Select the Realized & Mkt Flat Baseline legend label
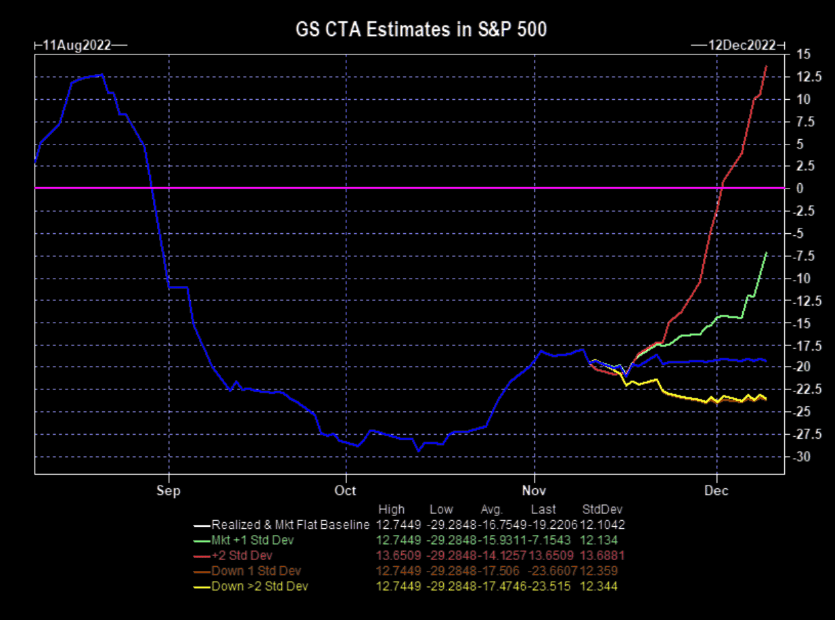The height and width of the screenshot is (620, 835). pyautogui.click(x=290, y=525)
